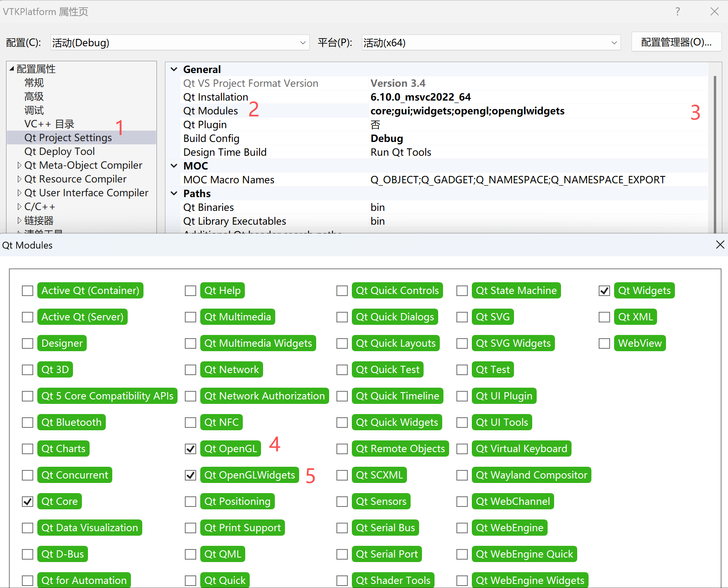Viewport: 728px width, 588px height.
Task: Click the Qt Plugin property row
Action: [444, 124]
